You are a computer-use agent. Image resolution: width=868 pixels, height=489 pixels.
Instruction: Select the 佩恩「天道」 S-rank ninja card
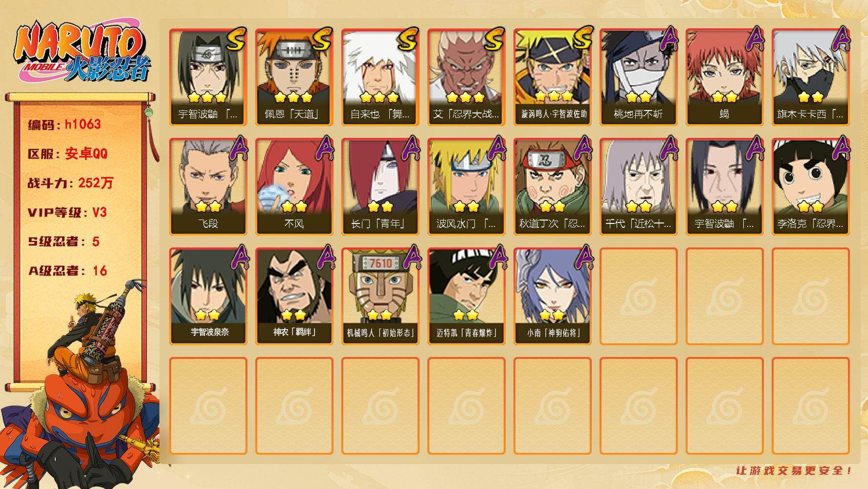(294, 77)
